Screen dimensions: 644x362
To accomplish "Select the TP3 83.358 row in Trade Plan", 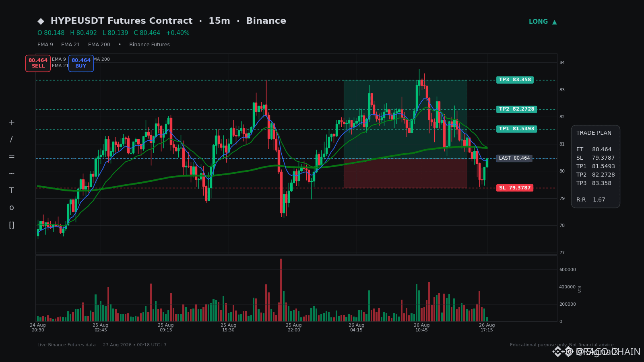I will tap(594, 183).
